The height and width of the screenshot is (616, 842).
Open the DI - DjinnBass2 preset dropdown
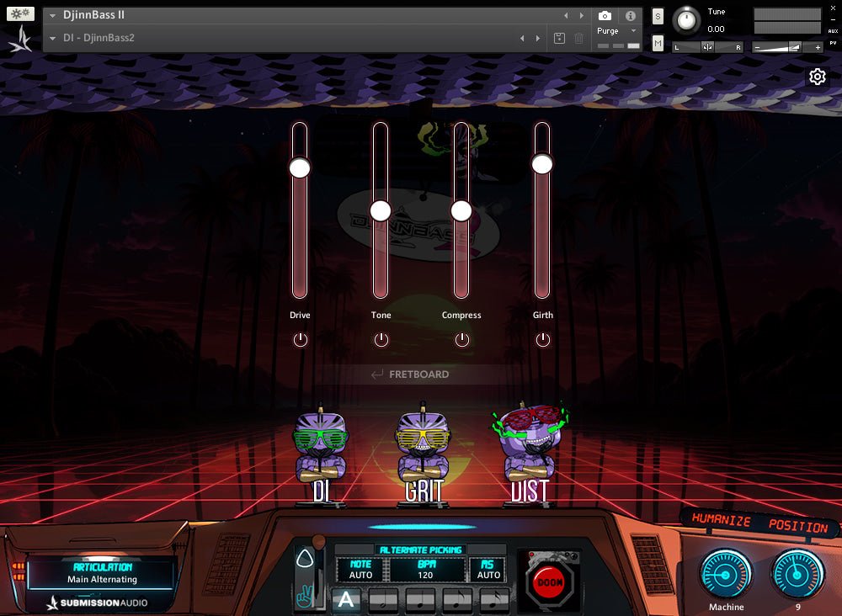53,39
